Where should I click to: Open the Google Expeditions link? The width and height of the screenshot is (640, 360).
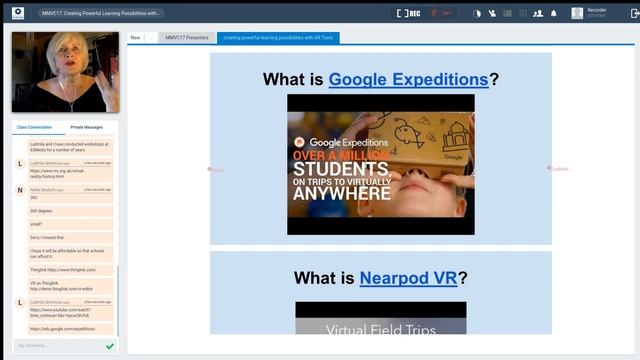click(x=409, y=79)
